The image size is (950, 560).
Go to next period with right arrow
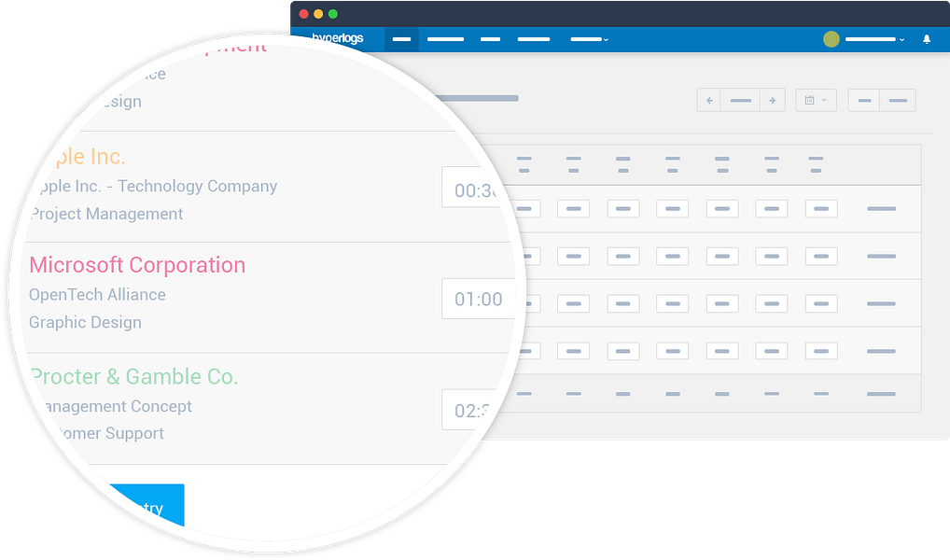[x=772, y=100]
